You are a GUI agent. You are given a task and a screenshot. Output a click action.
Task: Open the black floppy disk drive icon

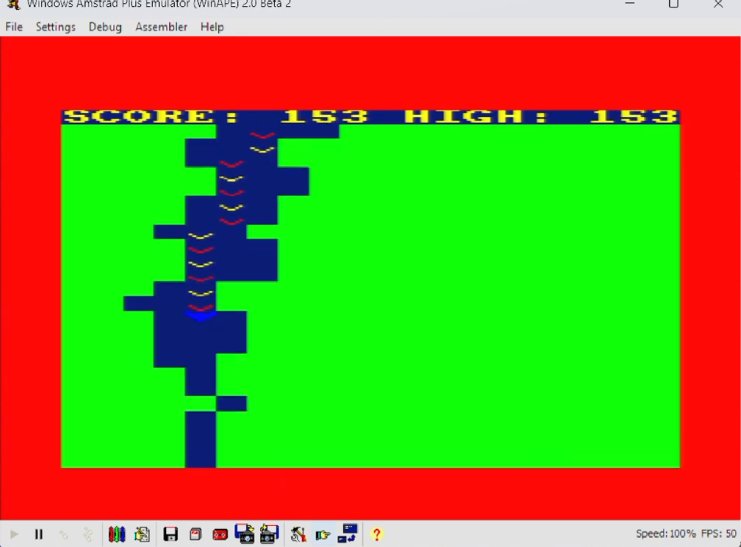pyautogui.click(x=171, y=534)
